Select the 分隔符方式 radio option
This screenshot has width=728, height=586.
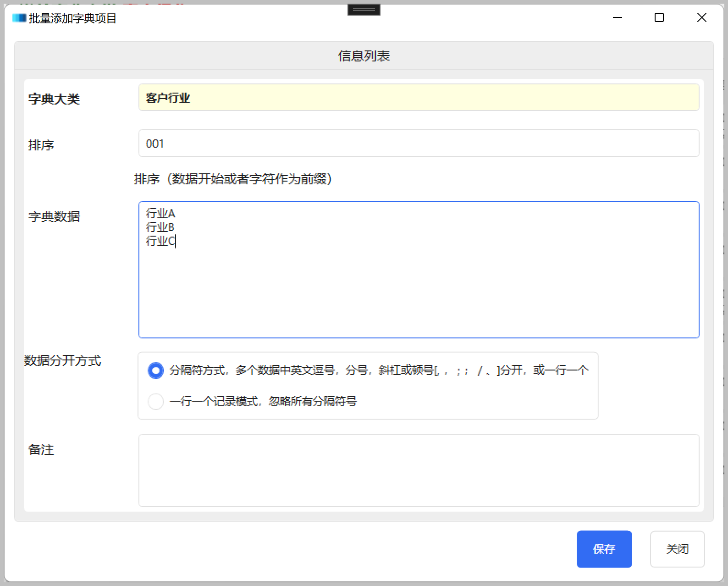156,370
